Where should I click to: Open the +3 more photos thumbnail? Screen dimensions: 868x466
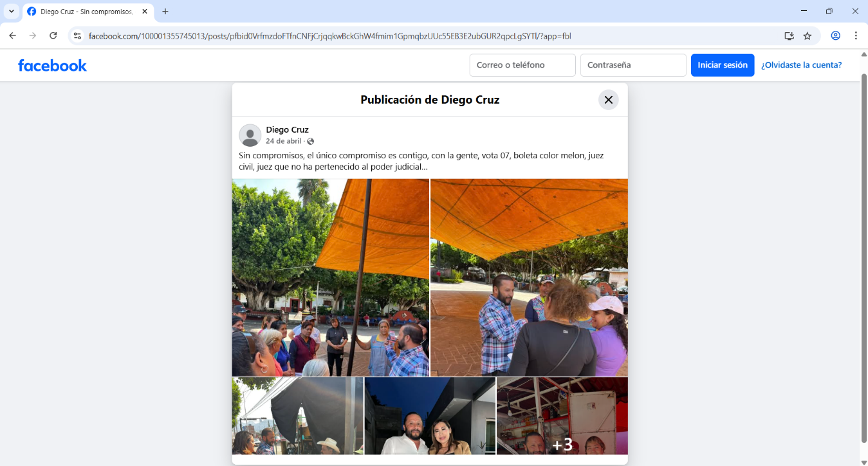point(562,416)
